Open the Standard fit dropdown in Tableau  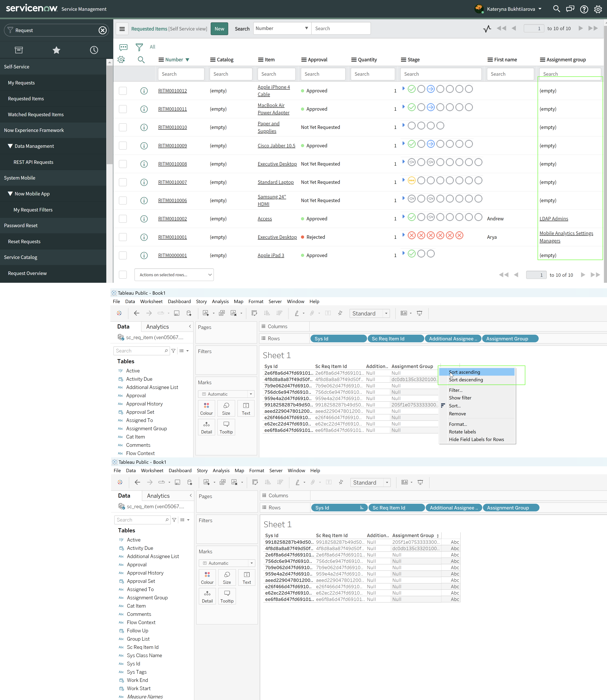386,313
